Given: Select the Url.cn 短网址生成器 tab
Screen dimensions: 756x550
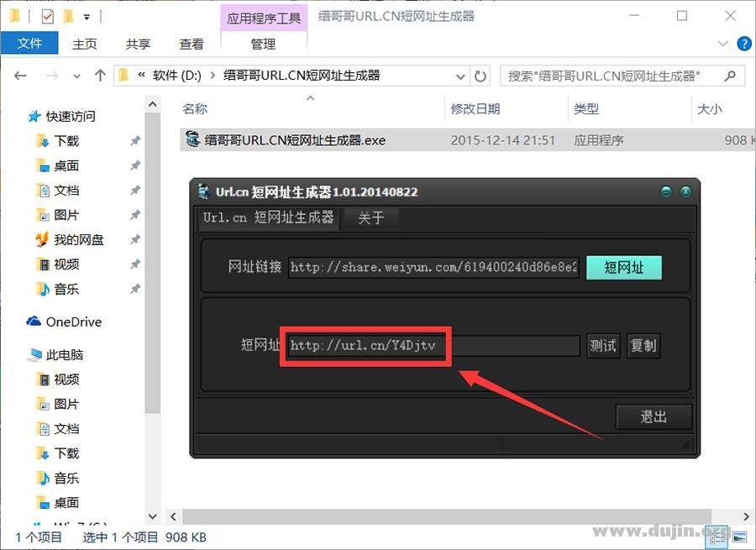Looking at the screenshot, I should pyautogui.click(x=268, y=217).
